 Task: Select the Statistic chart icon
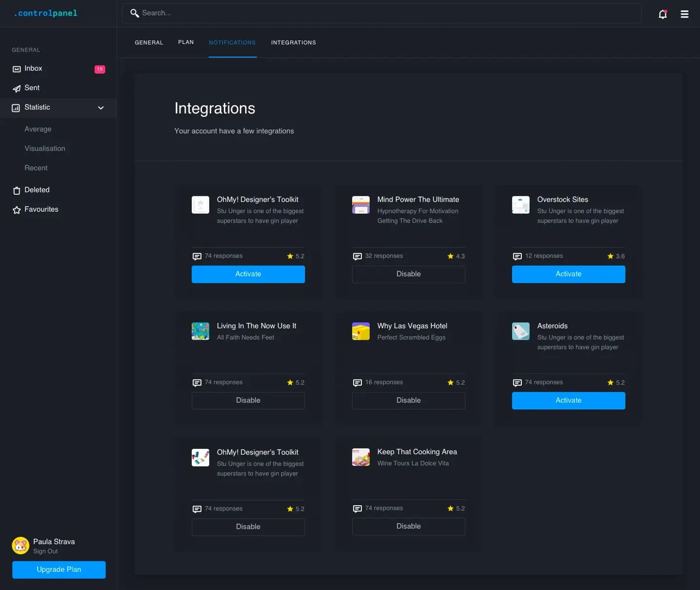16,108
